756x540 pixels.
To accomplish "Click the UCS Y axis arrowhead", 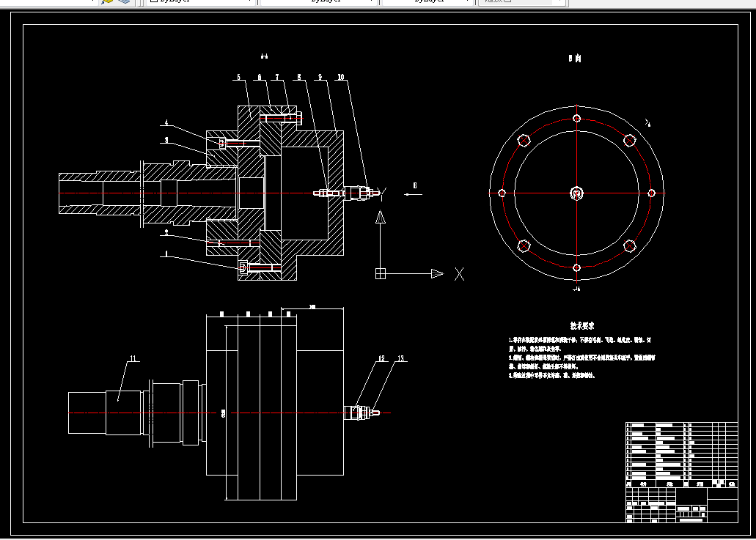I will [x=381, y=218].
